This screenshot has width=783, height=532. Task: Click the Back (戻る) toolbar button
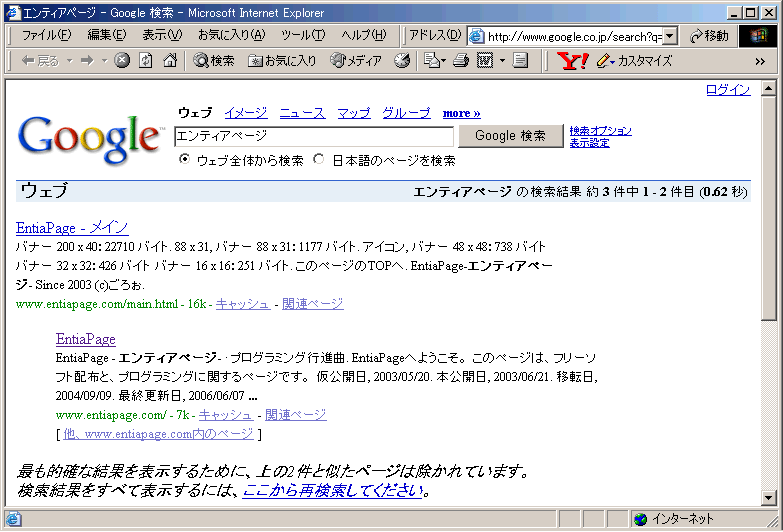40,61
